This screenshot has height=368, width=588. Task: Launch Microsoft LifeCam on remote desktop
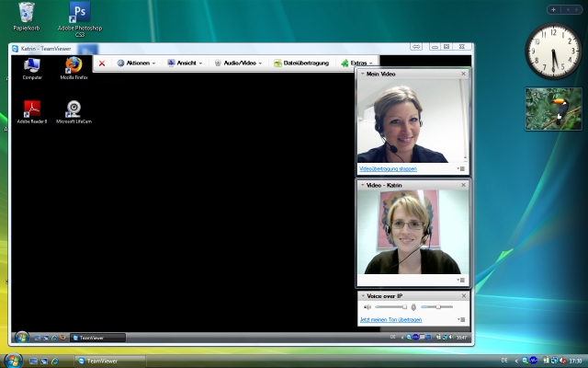(x=73, y=112)
